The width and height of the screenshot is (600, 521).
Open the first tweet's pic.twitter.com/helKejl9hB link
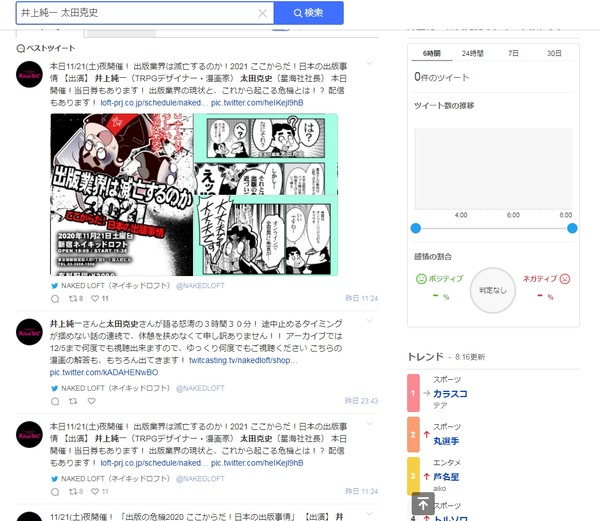[x=257, y=103]
